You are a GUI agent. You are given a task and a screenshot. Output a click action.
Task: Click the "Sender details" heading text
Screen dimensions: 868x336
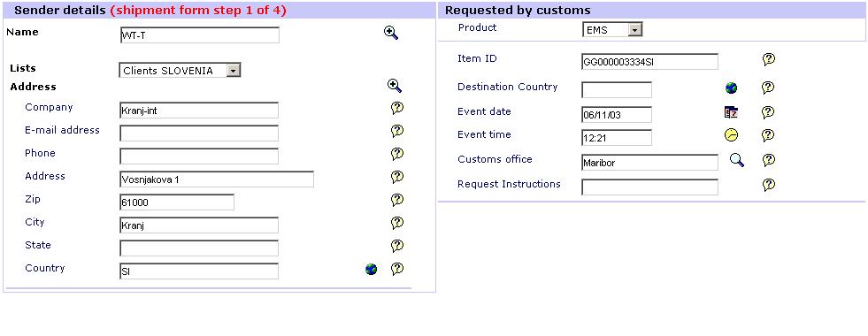pos(60,11)
